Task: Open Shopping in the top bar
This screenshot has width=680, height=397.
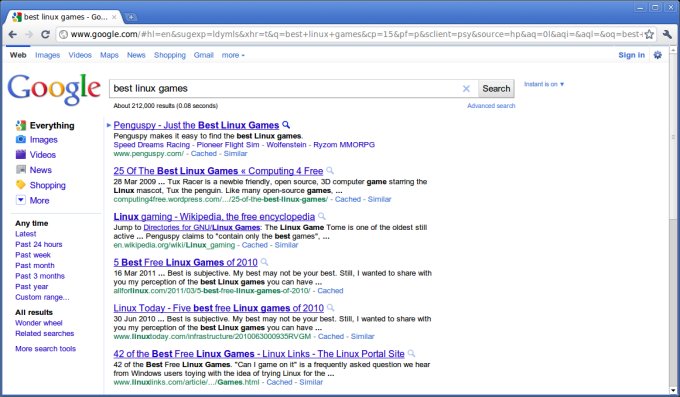Action: pos(170,55)
